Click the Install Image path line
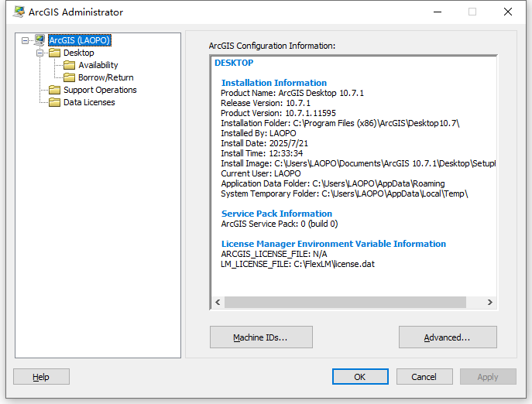 pyautogui.click(x=358, y=163)
